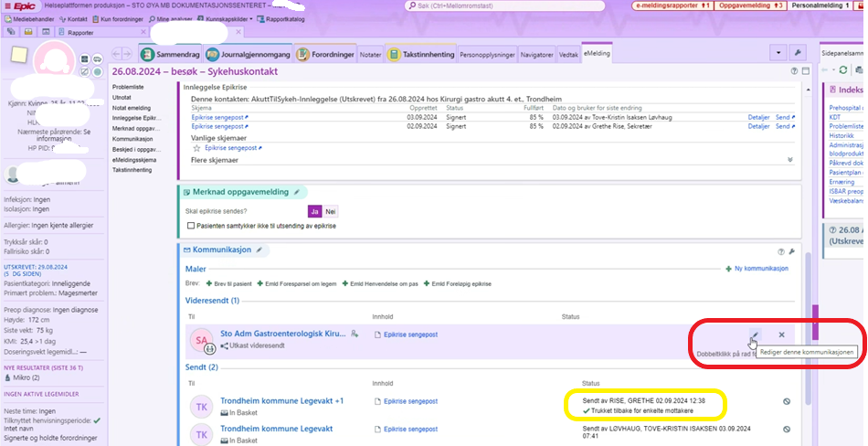Open the Forordninger tab
This screenshot has height=446, width=868.
tap(327, 54)
